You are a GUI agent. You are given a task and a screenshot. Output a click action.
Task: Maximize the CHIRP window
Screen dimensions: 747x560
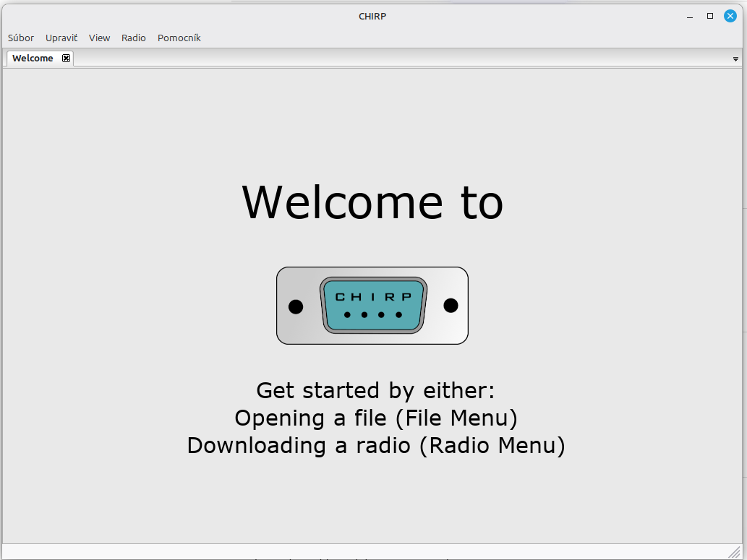709,16
